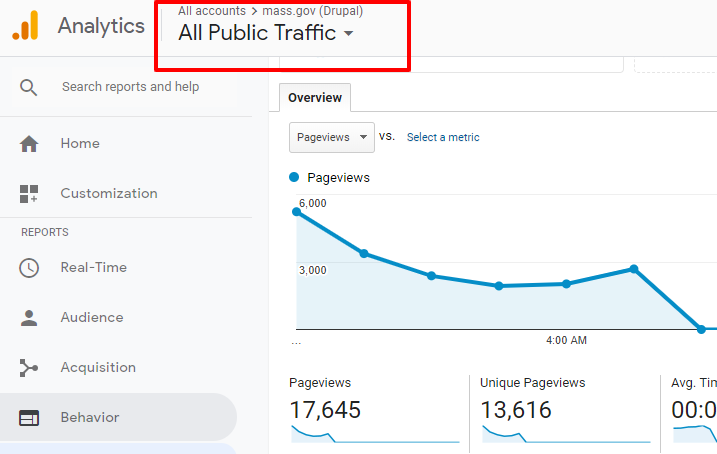Switch to the Overview tab
Screen dimensions: 717x454
click(315, 97)
